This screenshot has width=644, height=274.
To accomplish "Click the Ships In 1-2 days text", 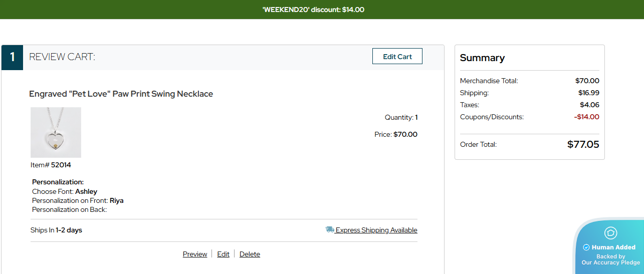I will tap(56, 230).
